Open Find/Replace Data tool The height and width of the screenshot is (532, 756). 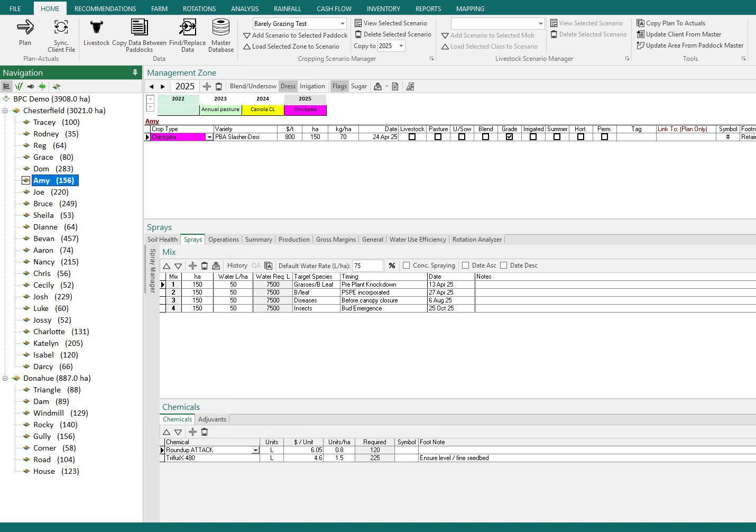(x=187, y=27)
